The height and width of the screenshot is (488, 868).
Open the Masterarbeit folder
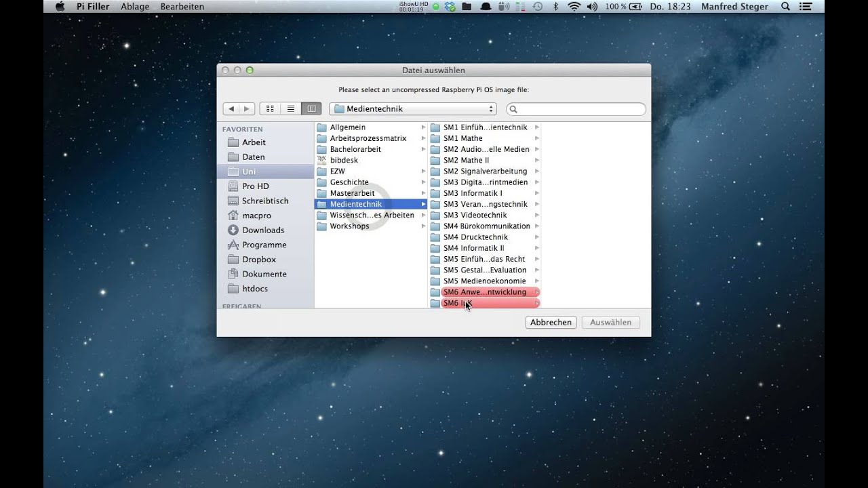point(371,193)
